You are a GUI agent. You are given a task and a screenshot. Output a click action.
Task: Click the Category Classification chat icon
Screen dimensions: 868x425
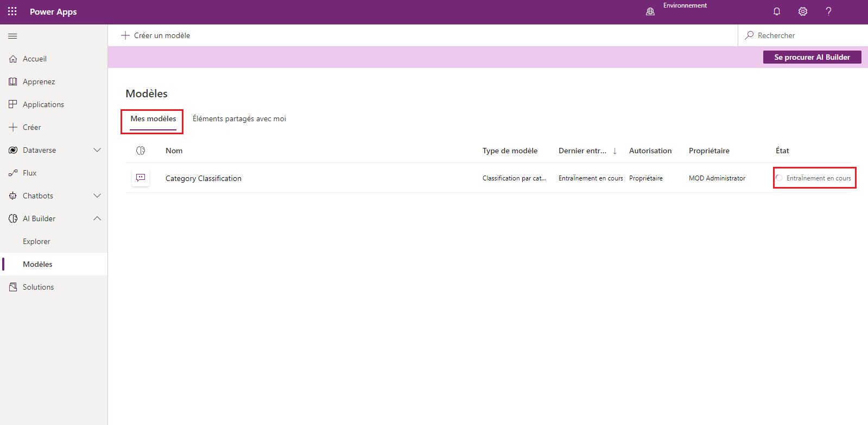(141, 178)
